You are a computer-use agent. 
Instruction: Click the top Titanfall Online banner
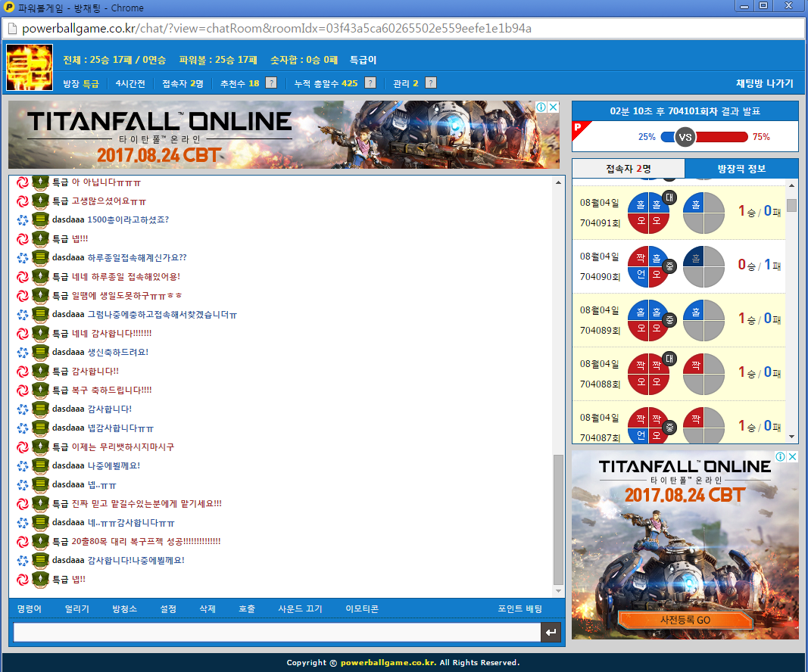tap(284, 135)
